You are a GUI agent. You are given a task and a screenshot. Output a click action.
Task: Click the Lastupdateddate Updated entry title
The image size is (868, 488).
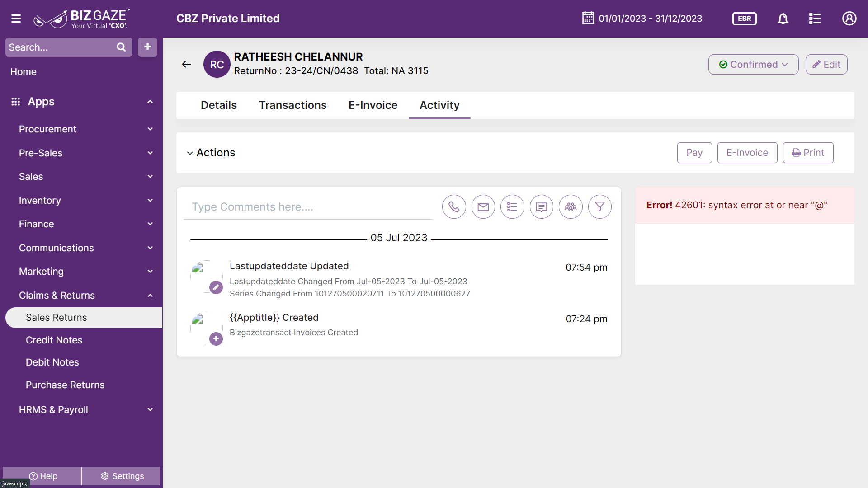(x=289, y=266)
